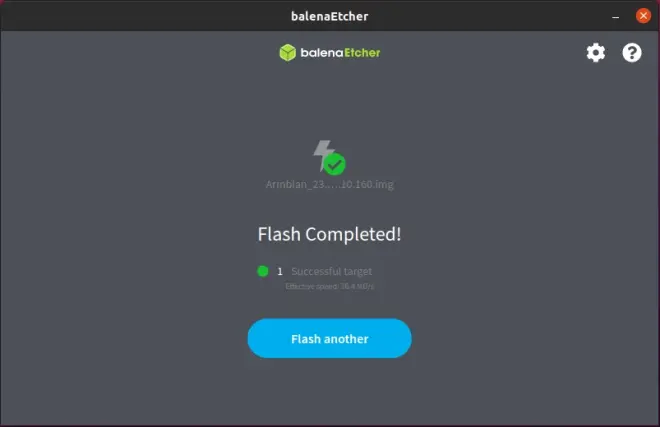Click empty title bar left of title

pos(145,16)
